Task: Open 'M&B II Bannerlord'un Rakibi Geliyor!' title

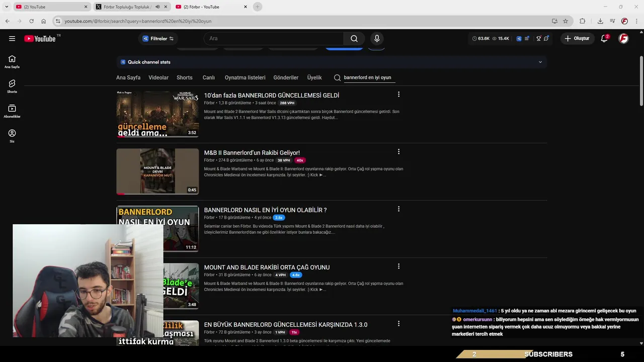Action: click(252, 152)
